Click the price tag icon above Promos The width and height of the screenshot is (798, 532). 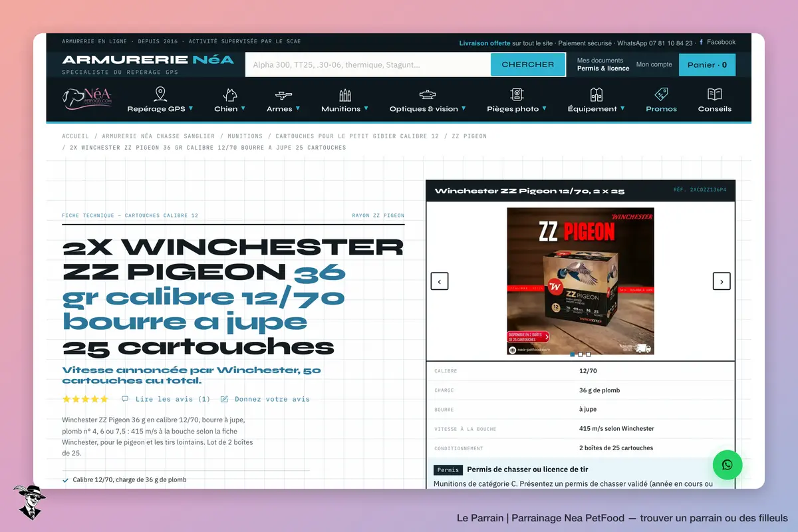coord(661,94)
